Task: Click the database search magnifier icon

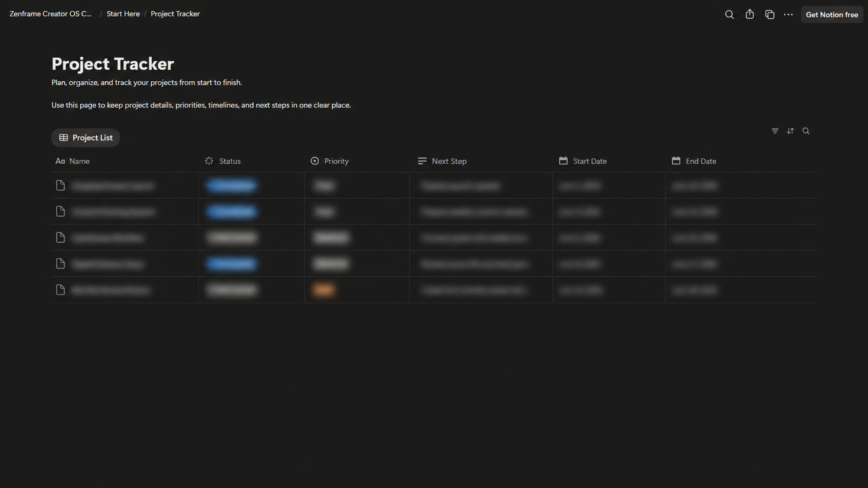Action: coord(806,131)
